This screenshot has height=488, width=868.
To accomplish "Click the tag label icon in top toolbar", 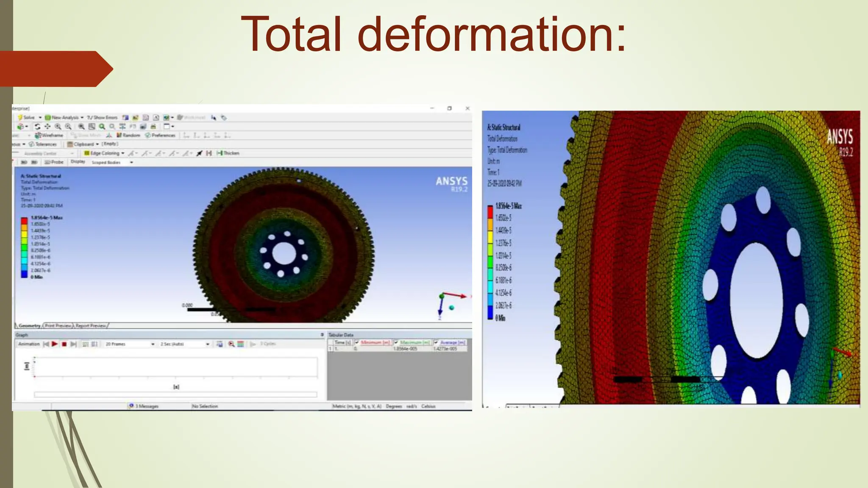I will 224,117.
